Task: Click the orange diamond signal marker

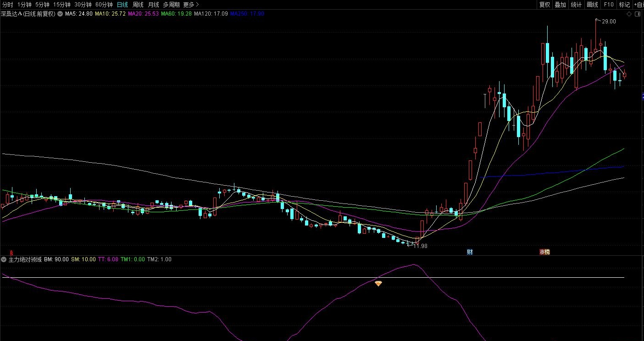Action: click(x=378, y=284)
